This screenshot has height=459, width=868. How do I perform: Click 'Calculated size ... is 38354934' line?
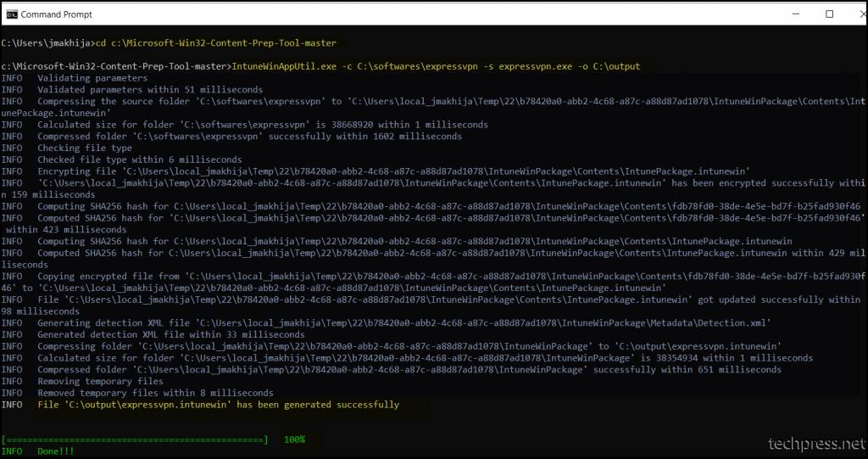click(x=407, y=358)
